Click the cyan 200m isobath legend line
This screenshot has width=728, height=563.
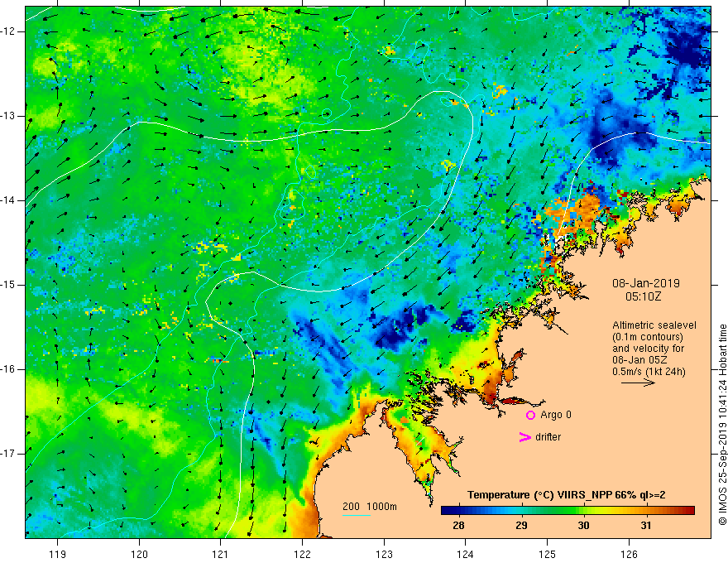(x=356, y=515)
